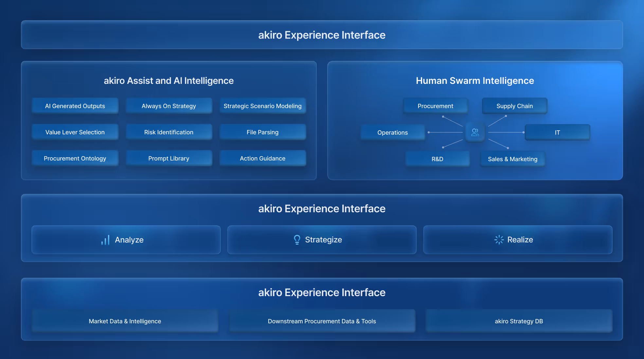Click the Prompt Library box
The image size is (644, 359).
pyautogui.click(x=169, y=158)
